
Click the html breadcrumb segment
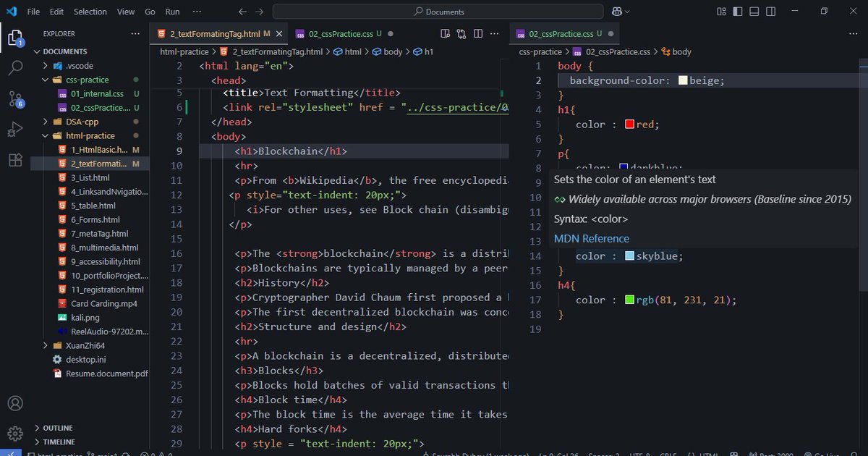[347, 52]
